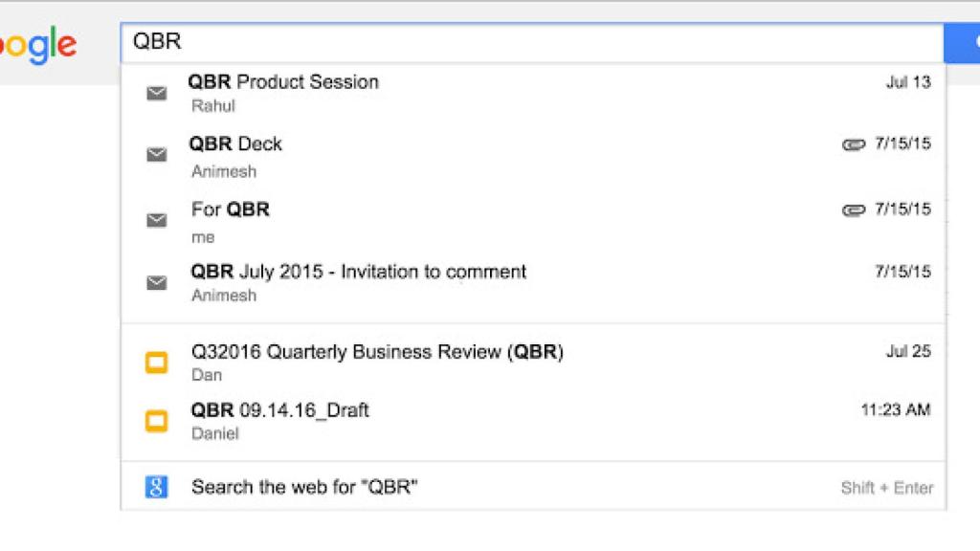This screenshot has height=551, width=980.
Task: Click the mail icon beside QBR Product Session
Action: 156,94
